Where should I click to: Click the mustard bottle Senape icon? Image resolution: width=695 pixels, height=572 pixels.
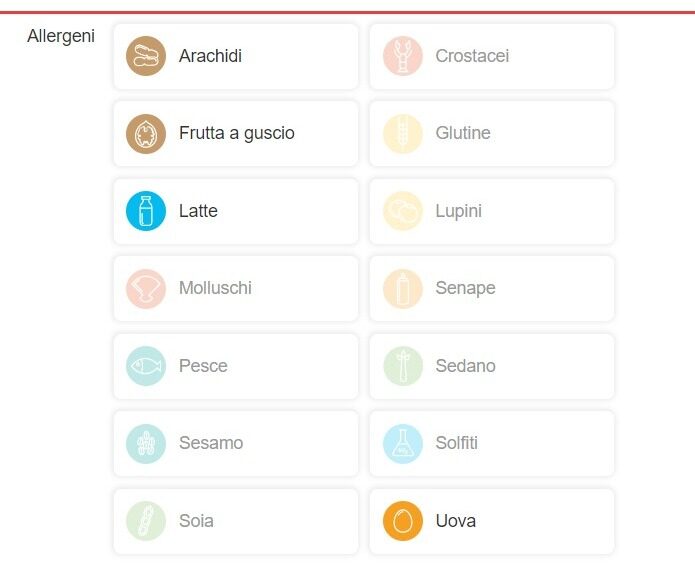[402, 288]
